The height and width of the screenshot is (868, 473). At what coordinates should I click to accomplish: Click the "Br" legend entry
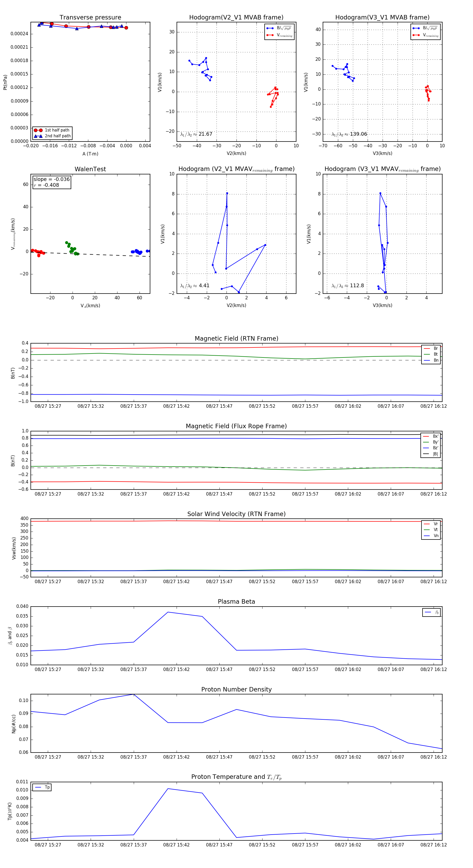(x=431, y=349)
